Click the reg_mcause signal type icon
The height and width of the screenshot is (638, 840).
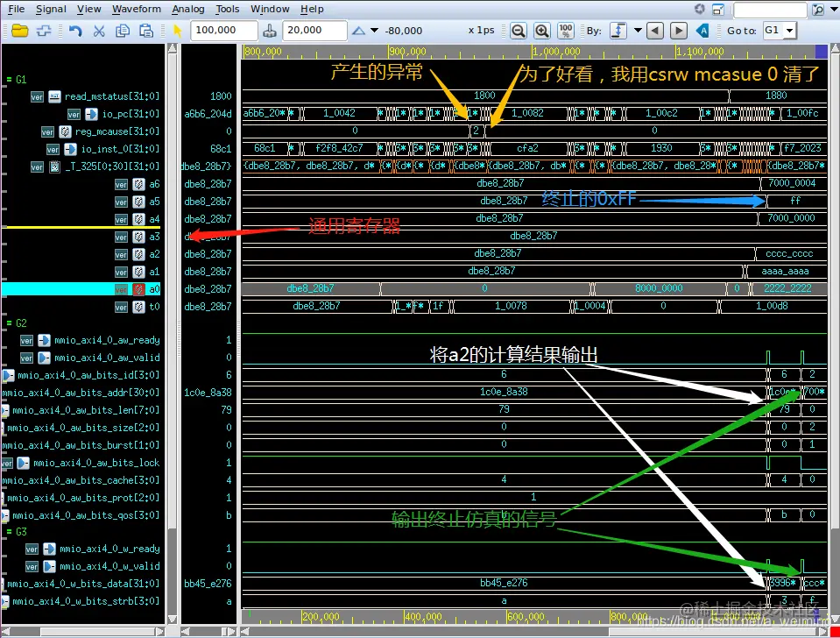point(65,131)
